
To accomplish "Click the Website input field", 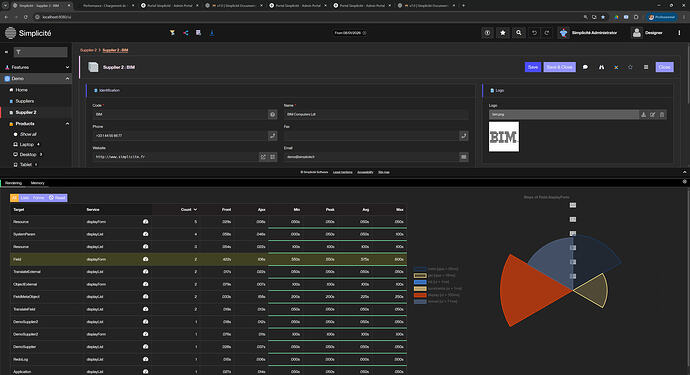I will point(175,157).
